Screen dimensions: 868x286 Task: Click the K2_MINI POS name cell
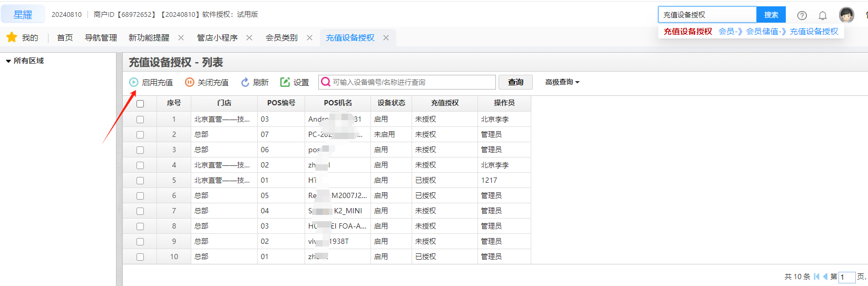click(338, 211)
